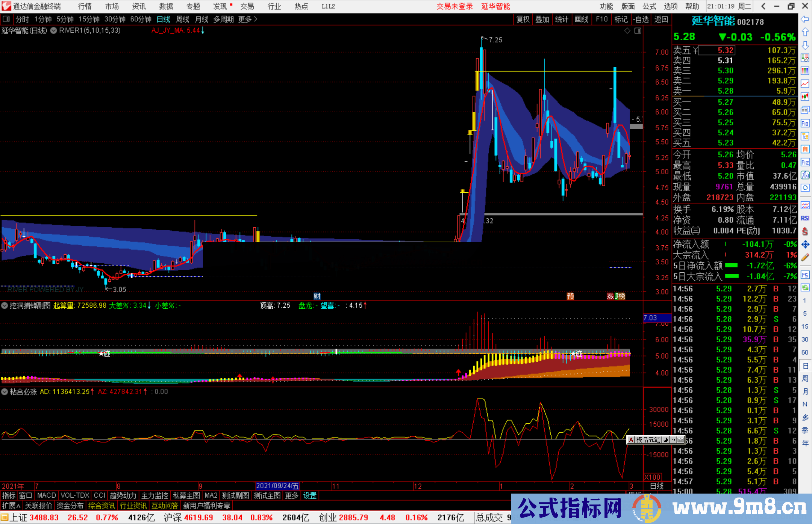Open the 行情 menu
This screenshot has width=812, height=524.
[85, 6]
